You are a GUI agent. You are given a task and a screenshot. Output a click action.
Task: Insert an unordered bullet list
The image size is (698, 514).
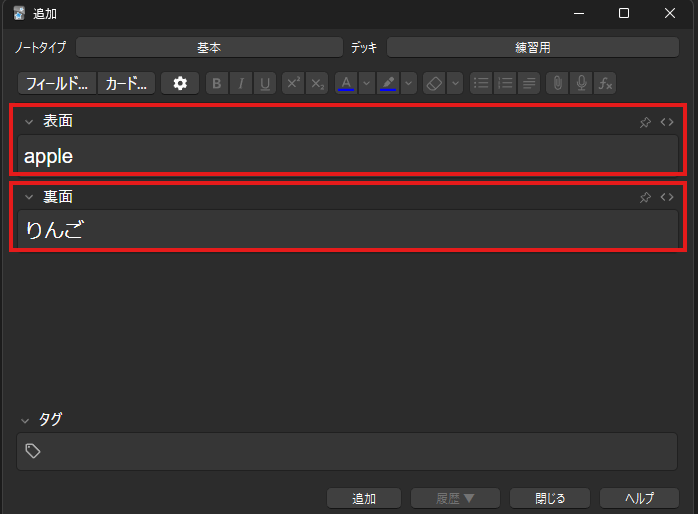481,84
